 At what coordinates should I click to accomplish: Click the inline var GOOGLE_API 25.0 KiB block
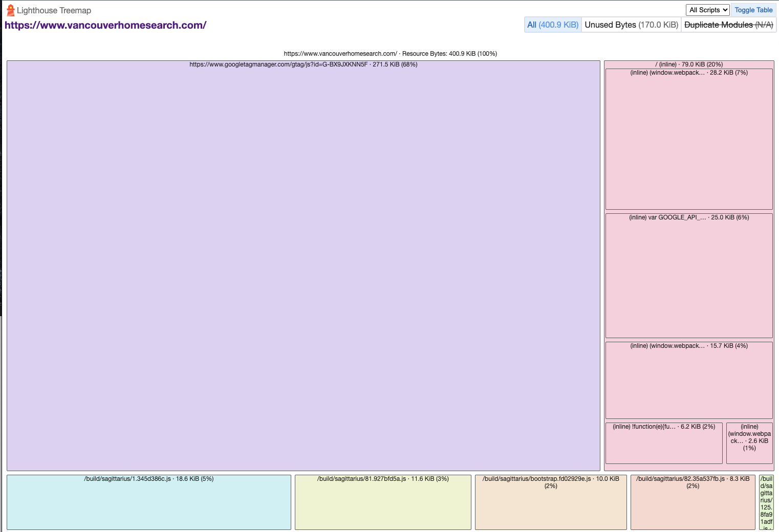tap(689, 276)
